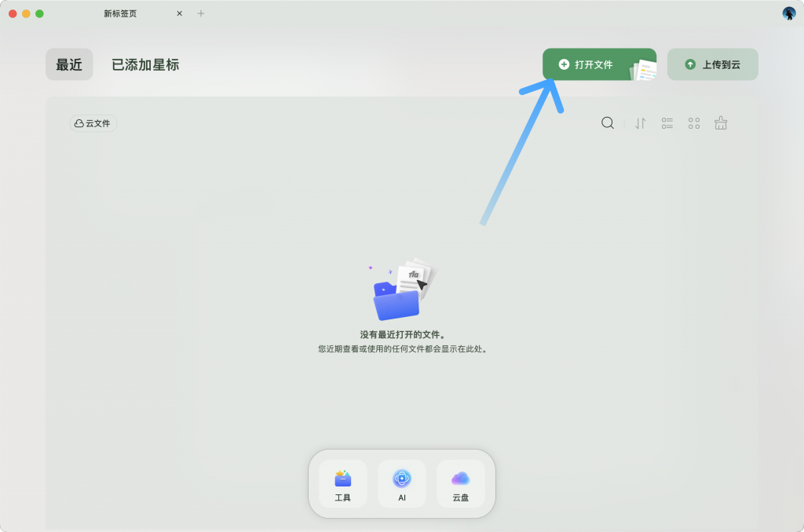Select the 新标签页 window tab
The width and height of the screenshot is (804, 532).
(x=120, y=13)
